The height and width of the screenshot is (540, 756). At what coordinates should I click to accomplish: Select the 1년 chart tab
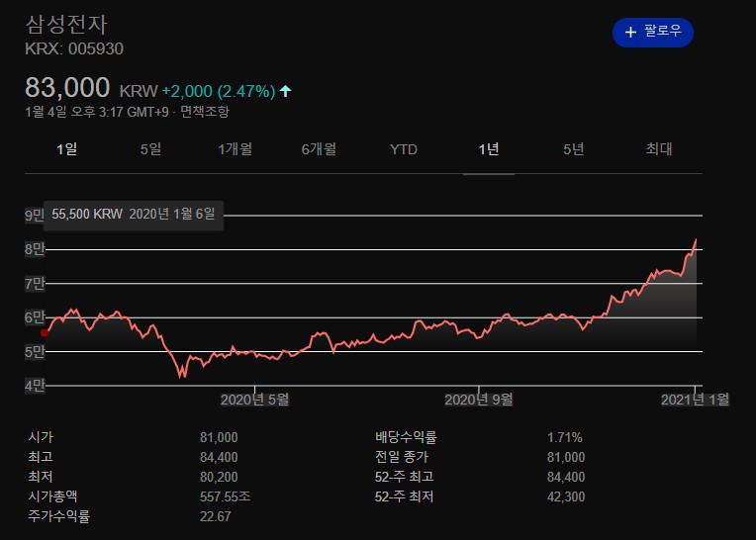tap(489, 149)
